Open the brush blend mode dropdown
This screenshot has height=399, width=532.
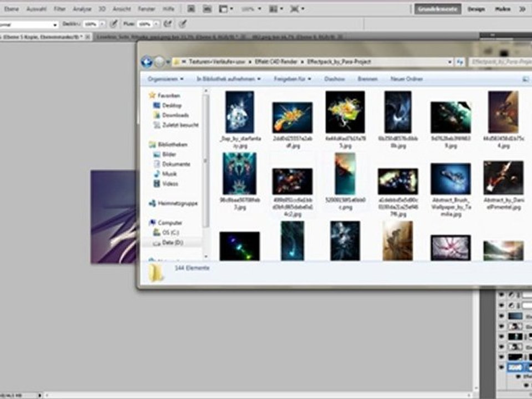(x=29, y=24)
